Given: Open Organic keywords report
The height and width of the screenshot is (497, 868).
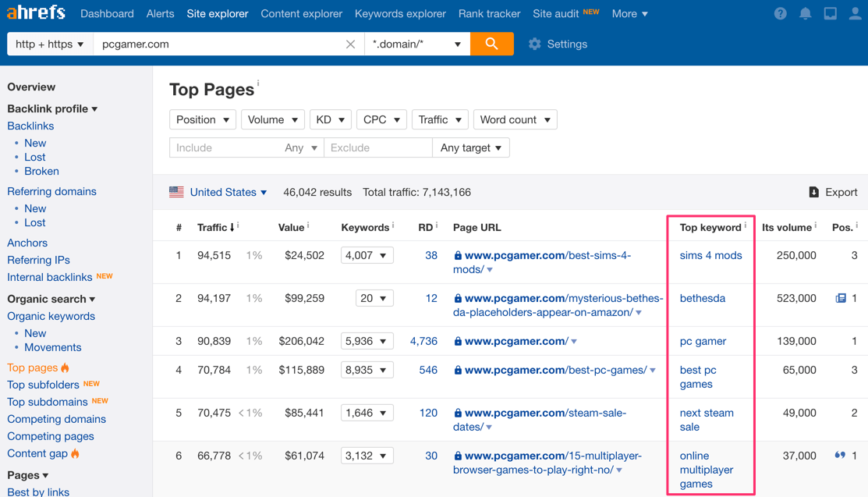Looking at the screenshot, I should point(51,316).
